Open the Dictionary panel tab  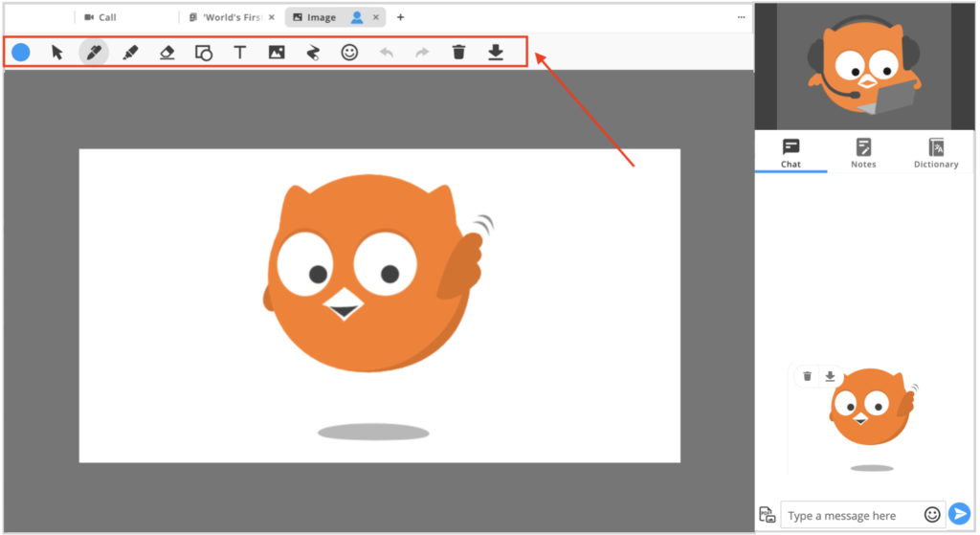pos(936,153)
